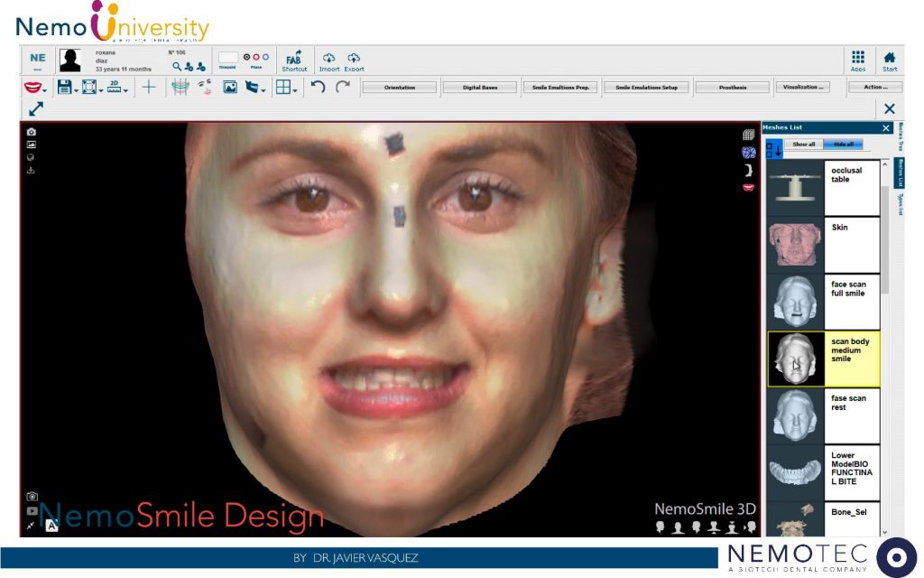
Task: Open the fit-frame icon dropdown arrow
Action: (x=101, y=91)
